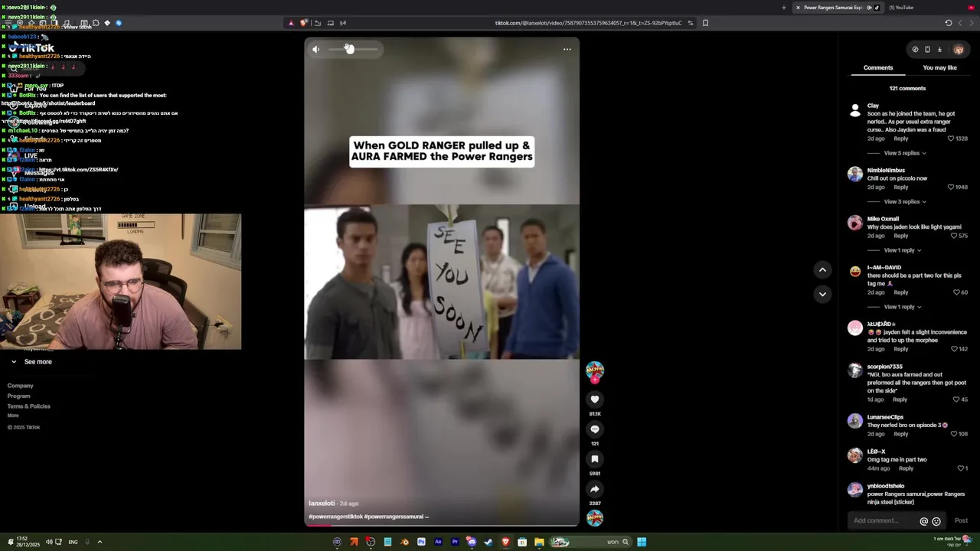
Task: Open the spinning sound disc icon
Action: (595, 518)
